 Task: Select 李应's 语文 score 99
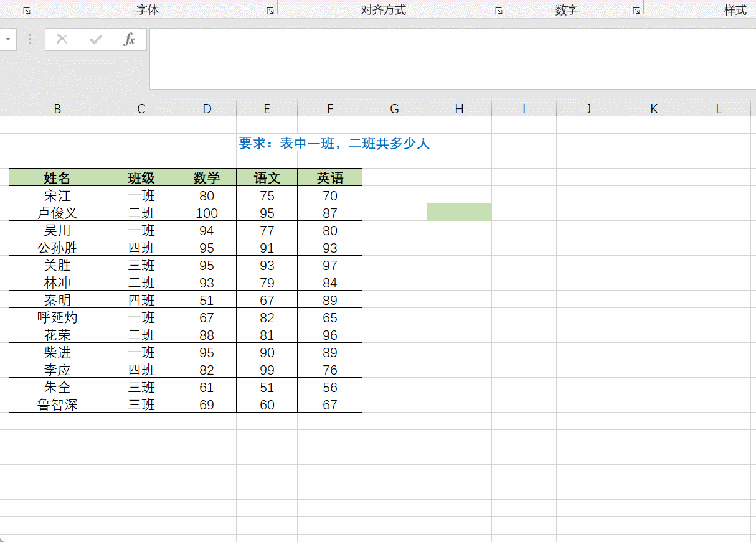click(x=267, y=369)
